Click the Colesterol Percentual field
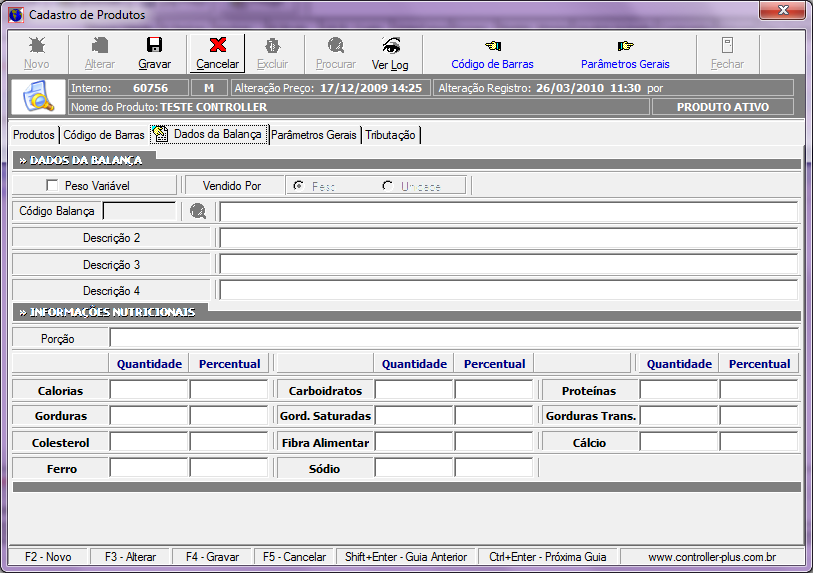Screen dimensions: 813x573 point(229,441)
